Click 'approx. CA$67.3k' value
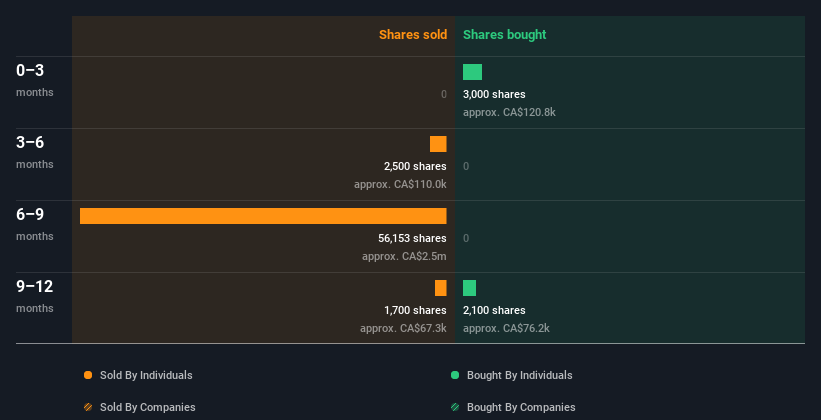 [x=403, y=328]
